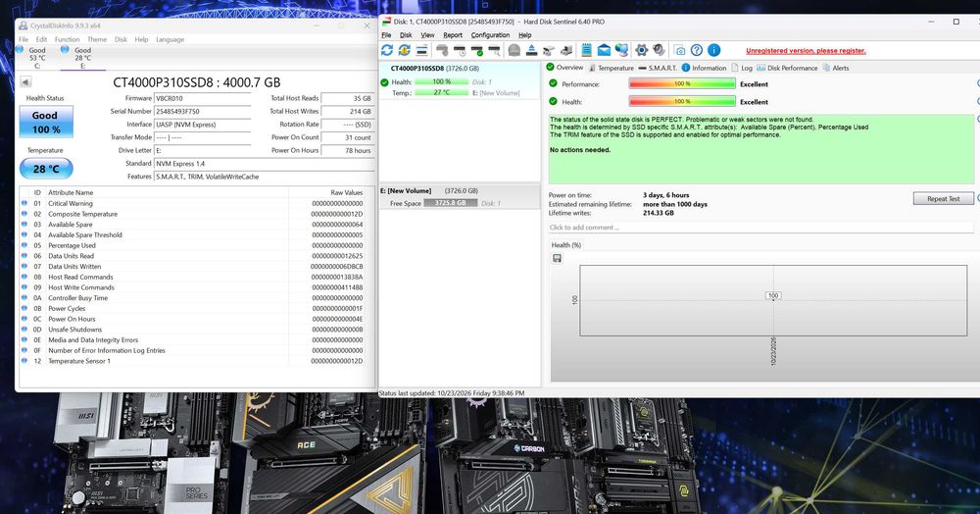Click the Repeat Test button

pos(943,198)
